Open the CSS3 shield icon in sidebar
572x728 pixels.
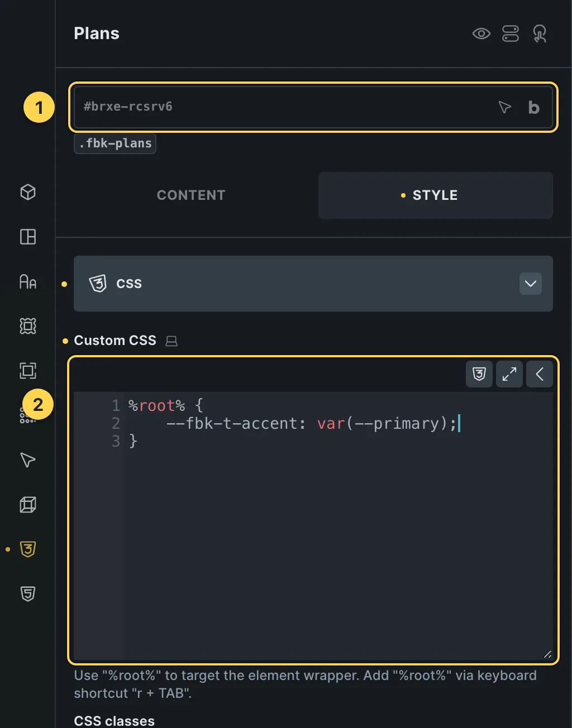pyautogui.click(x=28, y=549)
